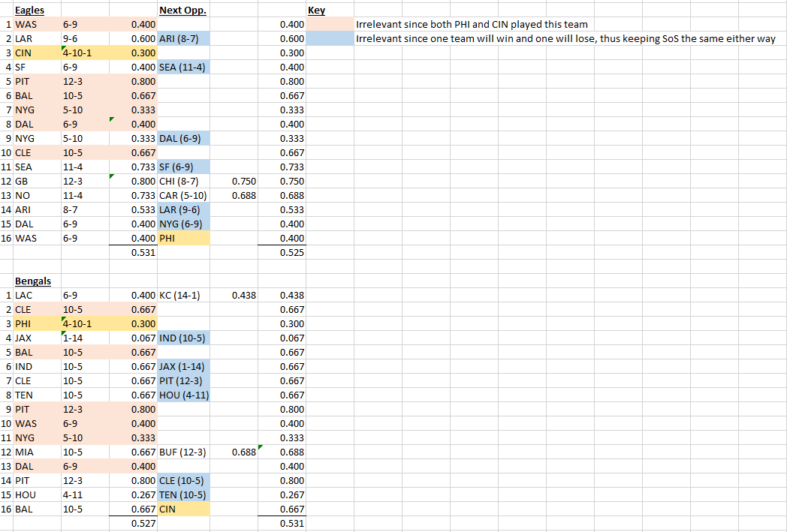Select next opponent cell KC (14-1)
Viewport: 787px width, 532px height.
pyautogui.click(x=183, y=296)
